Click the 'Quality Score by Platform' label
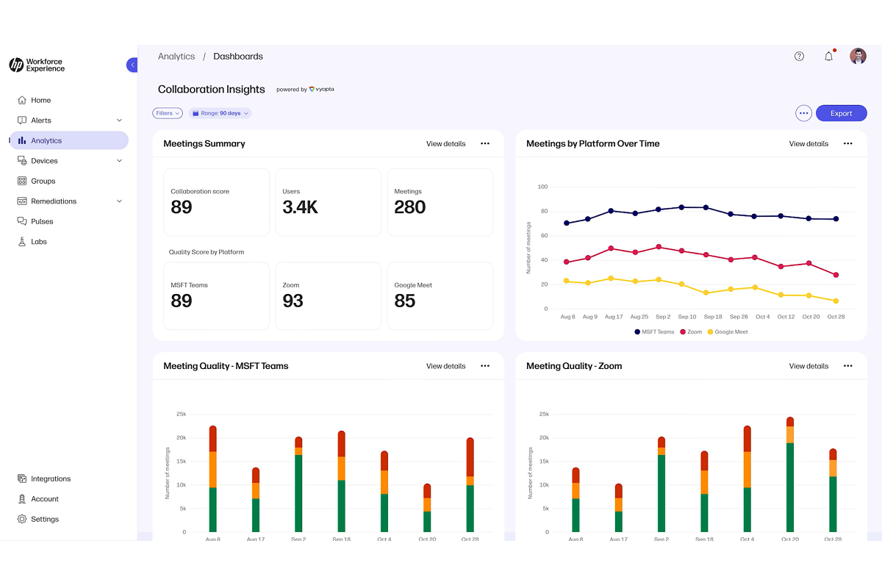The width and height of the screenshot is (882, 588). point(207,252)
